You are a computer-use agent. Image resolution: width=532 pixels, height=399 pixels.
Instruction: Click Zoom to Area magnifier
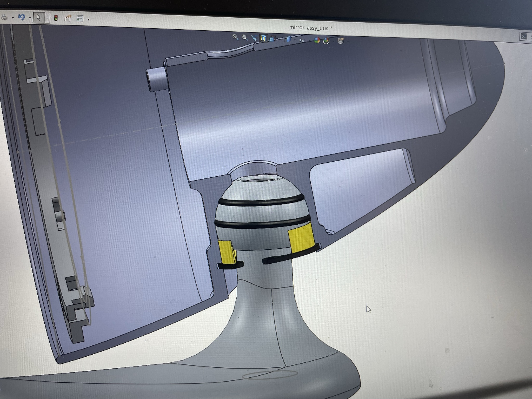[245, 38]
